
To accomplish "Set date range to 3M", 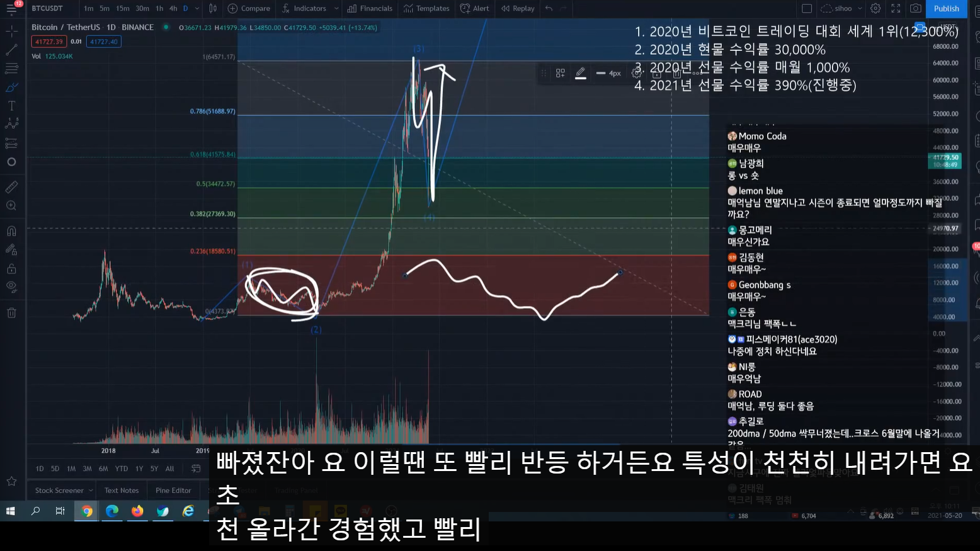I will click(87, 469).
